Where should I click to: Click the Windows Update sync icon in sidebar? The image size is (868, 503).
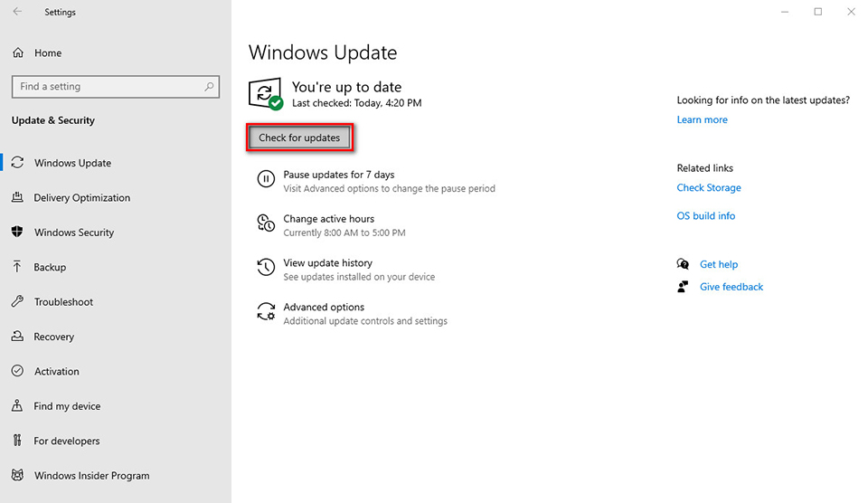[x=18, y=162]
